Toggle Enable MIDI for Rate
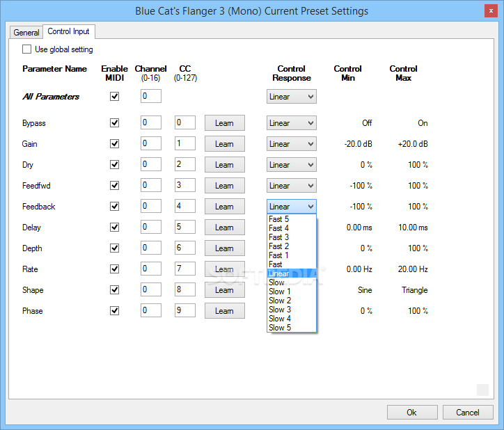This screenshot has width=504, height=430. (x=114, y=269)
